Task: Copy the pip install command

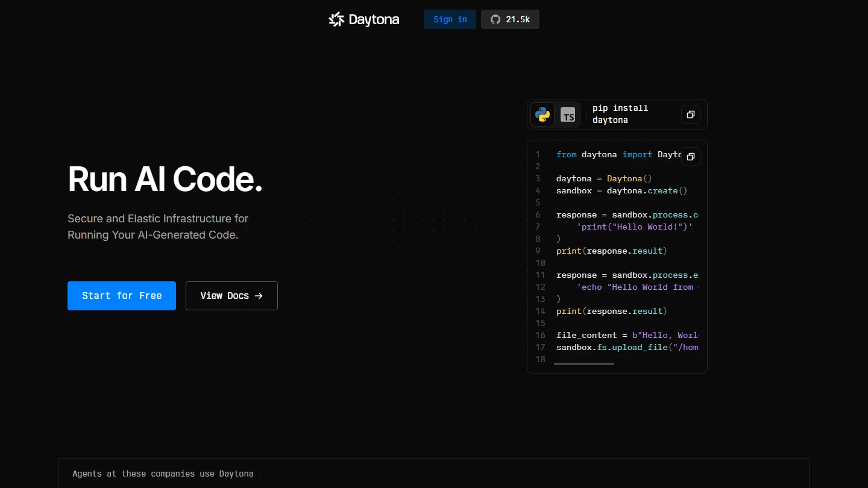Action: [x=691, y=114]
